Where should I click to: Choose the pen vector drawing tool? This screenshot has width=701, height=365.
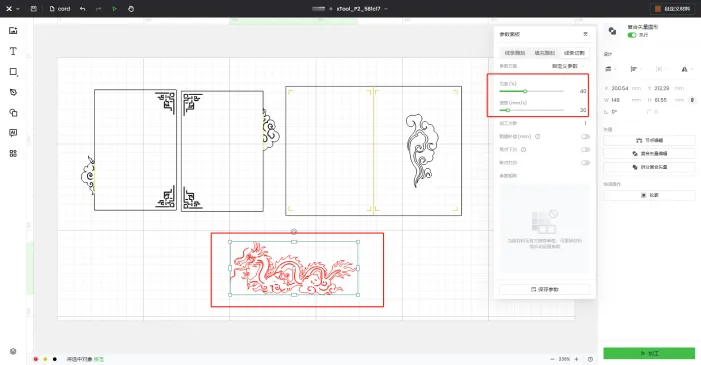(13, 92)
